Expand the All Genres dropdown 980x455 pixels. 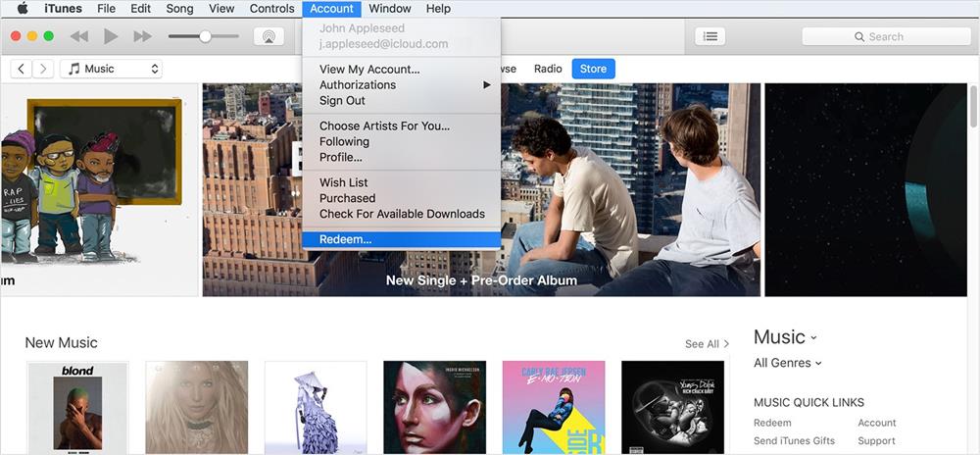(x=788, y=363)
